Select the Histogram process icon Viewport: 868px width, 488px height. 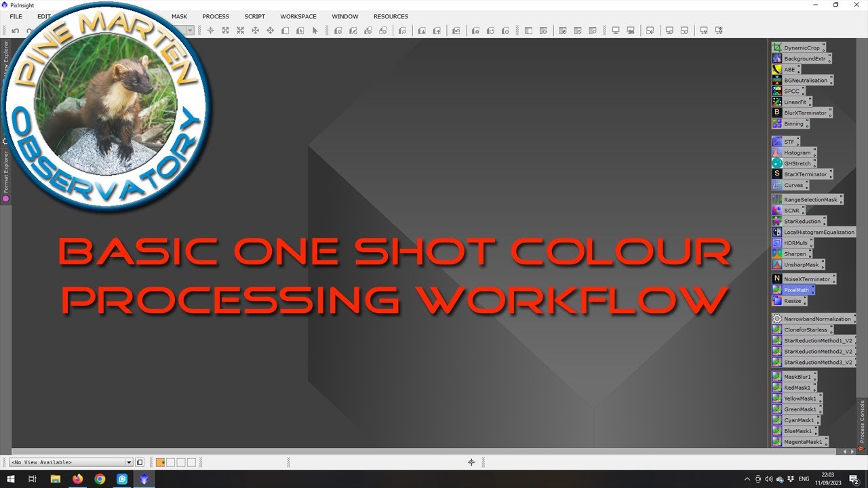(794, 153)
